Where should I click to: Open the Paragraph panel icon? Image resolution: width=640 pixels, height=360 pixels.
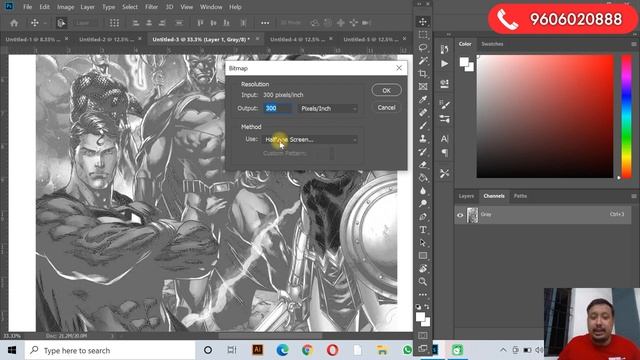(444, 153)
